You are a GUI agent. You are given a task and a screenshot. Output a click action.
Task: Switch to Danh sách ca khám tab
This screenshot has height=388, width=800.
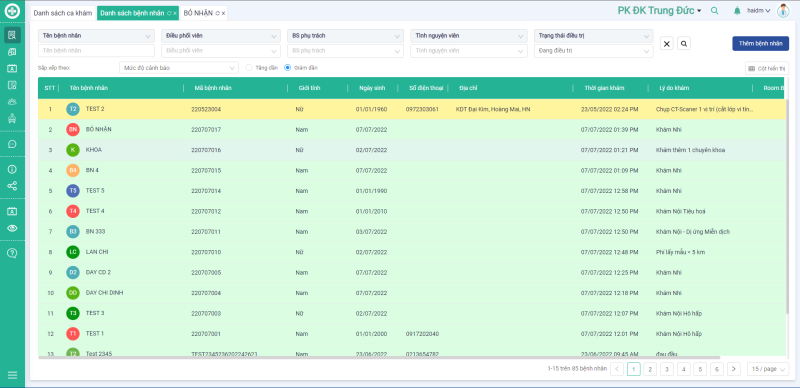[x=63, y=13]
